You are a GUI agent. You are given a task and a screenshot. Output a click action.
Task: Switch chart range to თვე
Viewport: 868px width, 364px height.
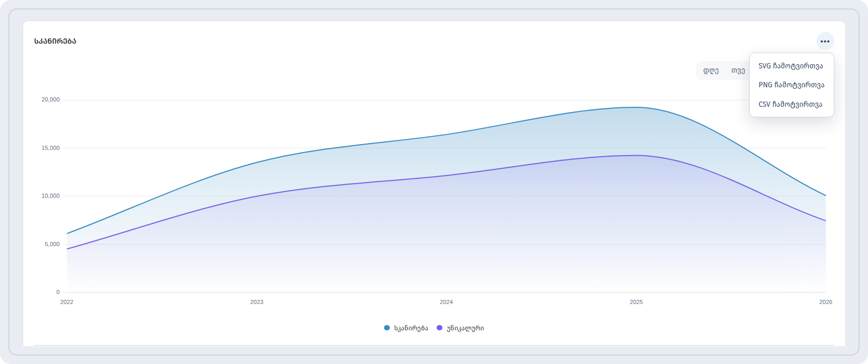pos(738,70)
